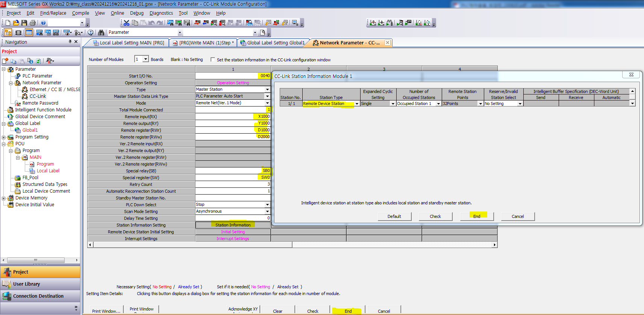
Task: Click the Redo arrow icon
Action: tap(160, 23)
